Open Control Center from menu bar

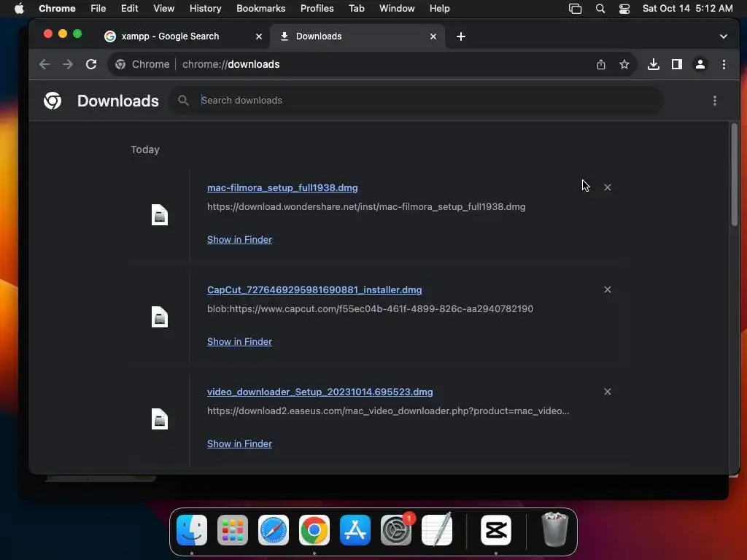(624, 8)
